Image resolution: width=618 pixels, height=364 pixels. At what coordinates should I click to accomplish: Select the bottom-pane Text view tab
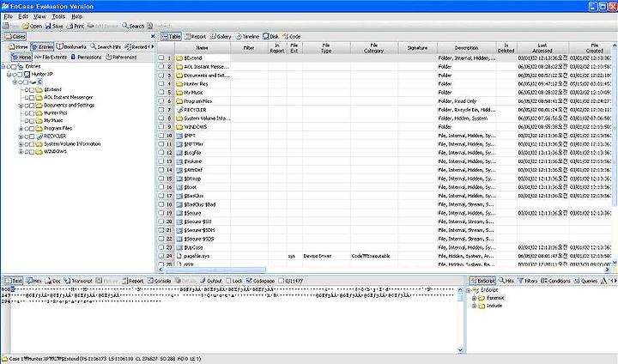pyautogui.click(x=13, y=281)
